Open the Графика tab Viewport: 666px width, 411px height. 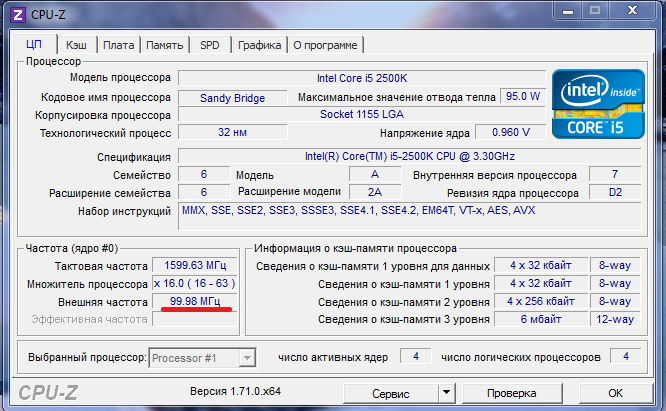(260, 45)
